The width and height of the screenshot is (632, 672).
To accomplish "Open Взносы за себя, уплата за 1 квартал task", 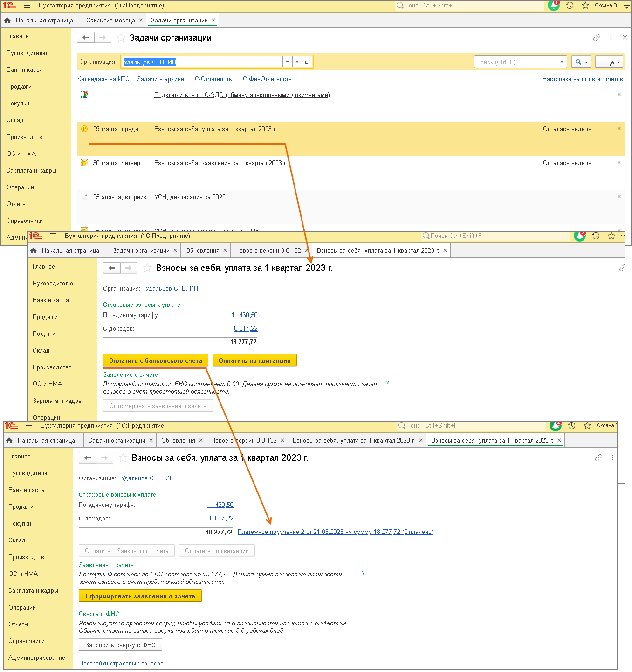I will 215,129.
